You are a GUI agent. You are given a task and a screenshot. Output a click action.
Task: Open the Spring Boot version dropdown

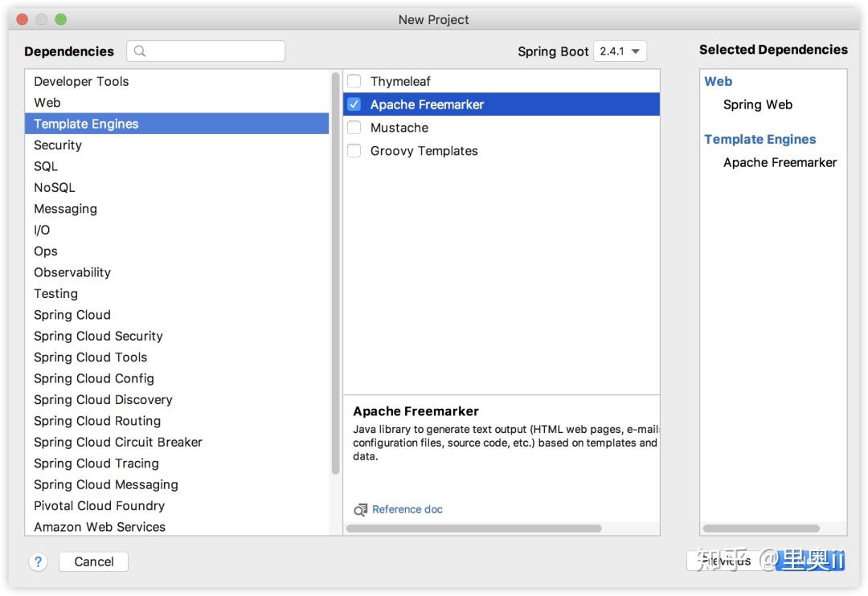[x=620, y=51]
